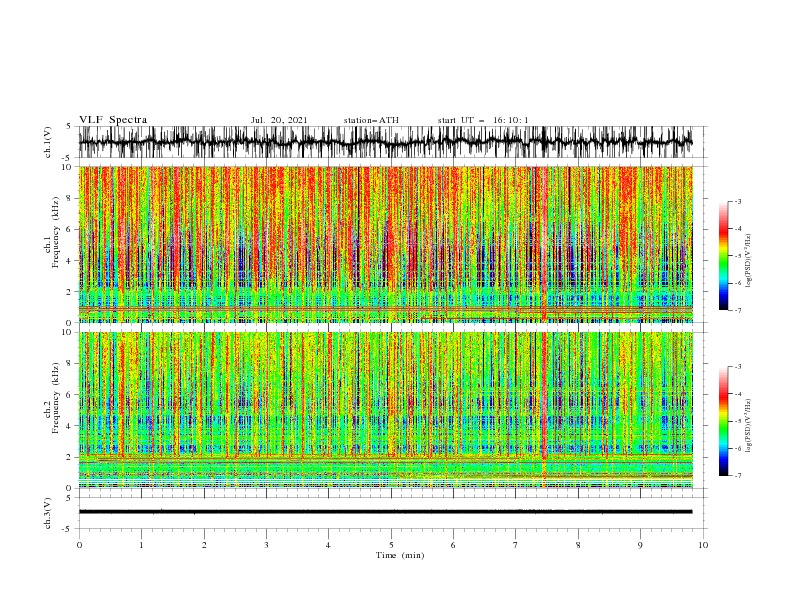Click the ch.1 voltage waveform trace
Viewport: 792px width, 612px height.
[x=385, y=142]
